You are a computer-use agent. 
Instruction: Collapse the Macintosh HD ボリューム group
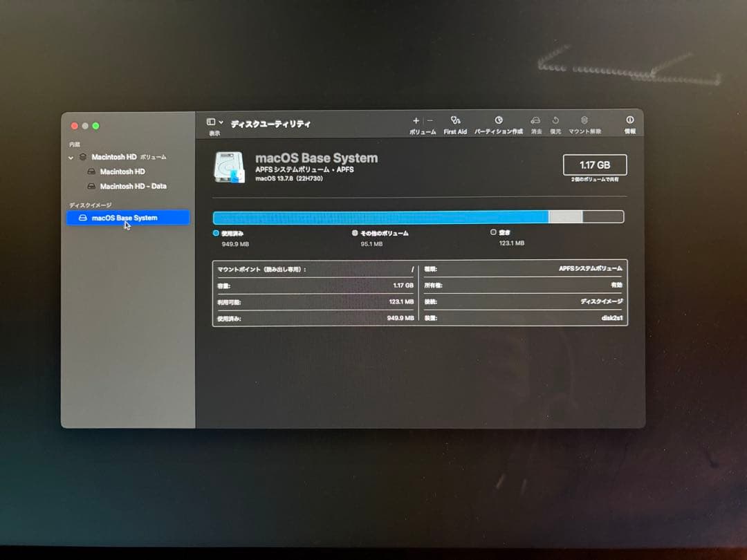71,157
